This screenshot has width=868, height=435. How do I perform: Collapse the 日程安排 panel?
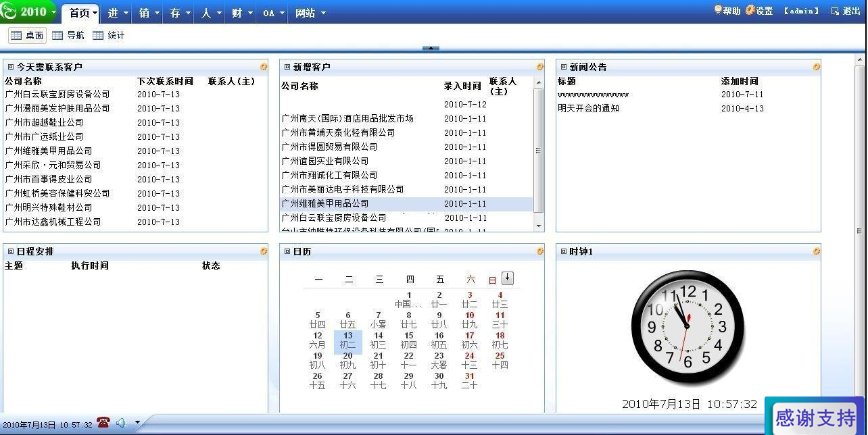11,251
